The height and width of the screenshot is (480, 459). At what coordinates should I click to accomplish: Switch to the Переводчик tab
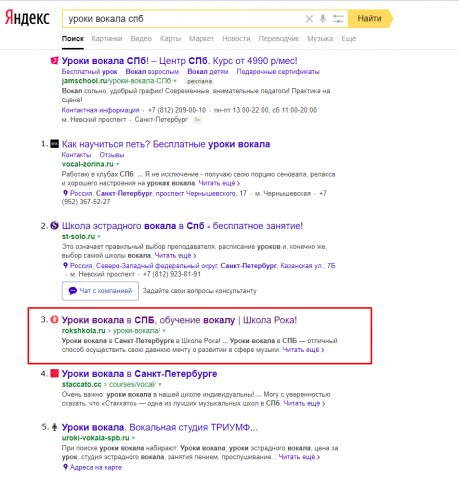coord(279,39)
